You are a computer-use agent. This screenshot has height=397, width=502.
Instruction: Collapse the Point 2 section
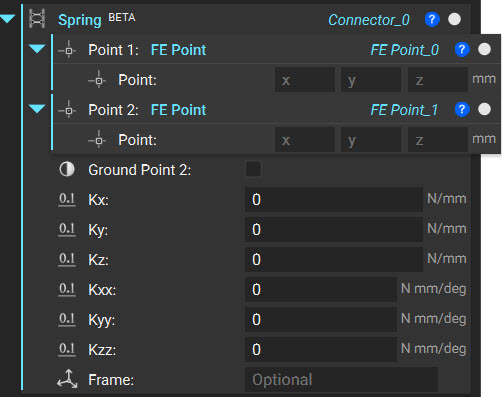pos(37,109)
